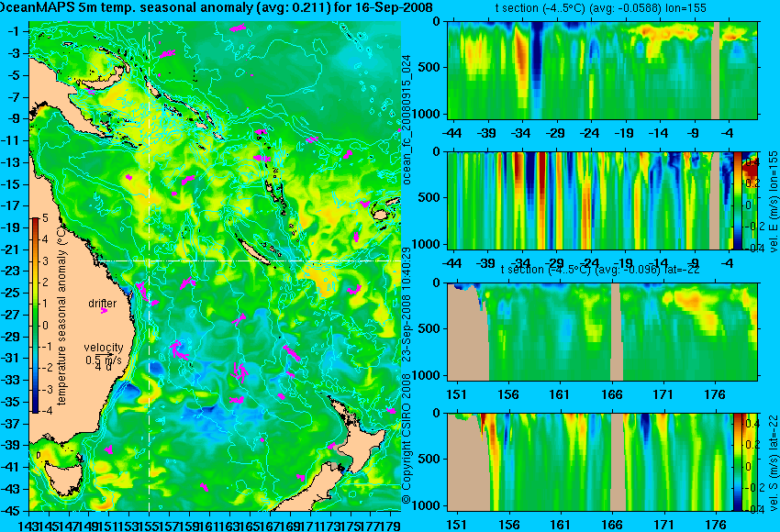Open the top temperature section plot at lon=155
The height and width of the screenshot is (532, 780).
point(602,70)
